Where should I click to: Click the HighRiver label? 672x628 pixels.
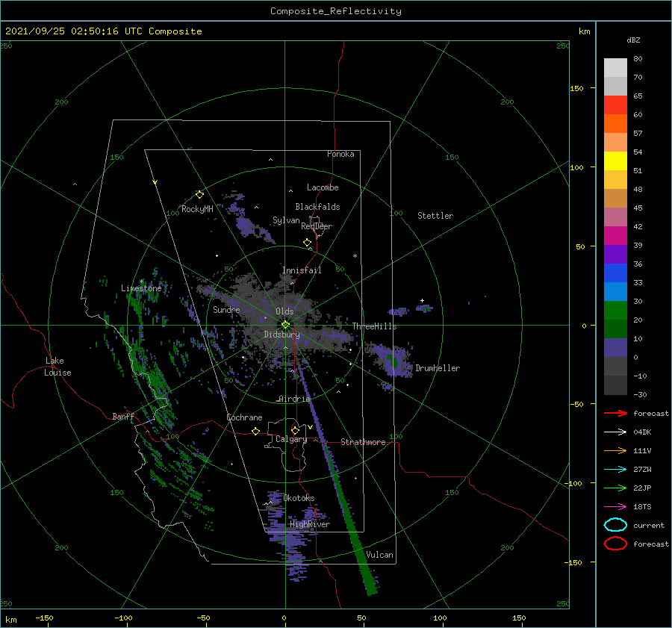[x=310, y=524]
